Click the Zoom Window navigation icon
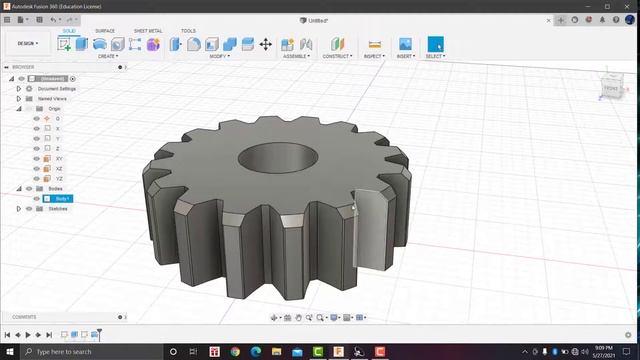The image size is (640, 360). 309,318
